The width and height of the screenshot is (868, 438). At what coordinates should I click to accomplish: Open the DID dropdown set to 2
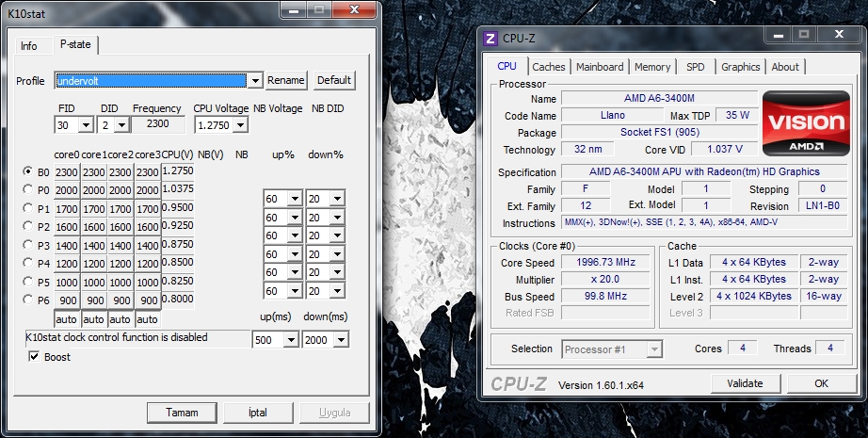point(122,125)
